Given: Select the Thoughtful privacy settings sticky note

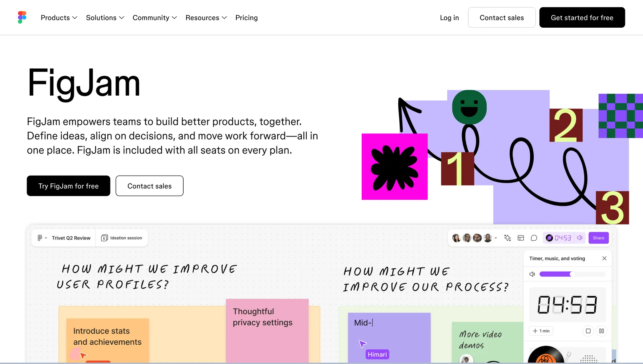Looking at the screenshot, I should [x=267, y=330].
